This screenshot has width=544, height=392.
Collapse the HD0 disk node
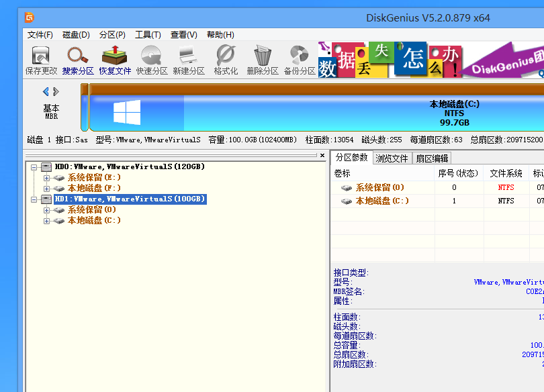tap(34, 167)
